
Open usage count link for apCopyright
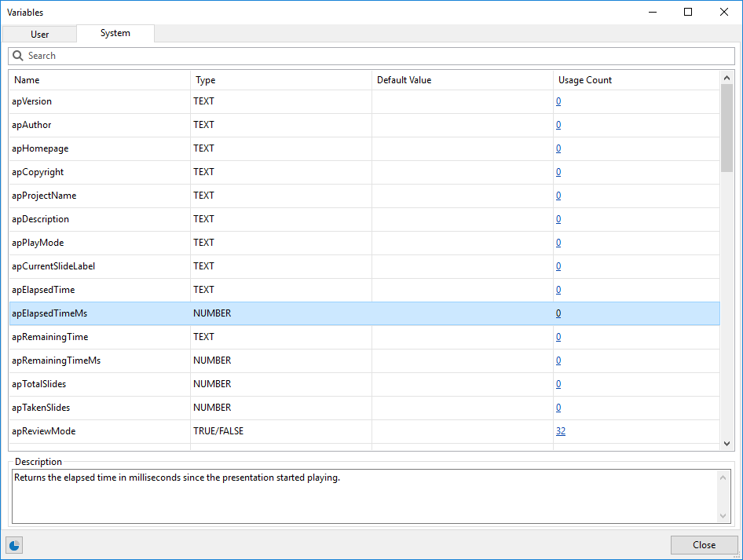pos(558,172)
